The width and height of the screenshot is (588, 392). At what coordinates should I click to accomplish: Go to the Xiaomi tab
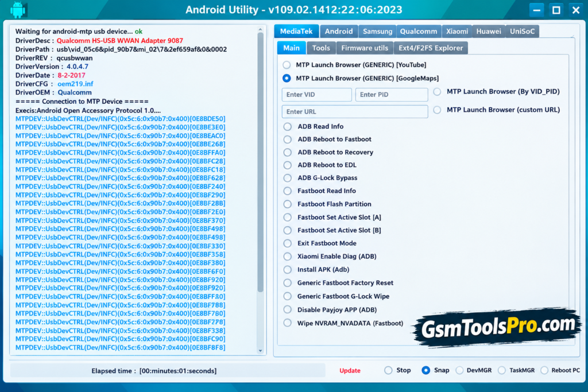click(457, 32)
